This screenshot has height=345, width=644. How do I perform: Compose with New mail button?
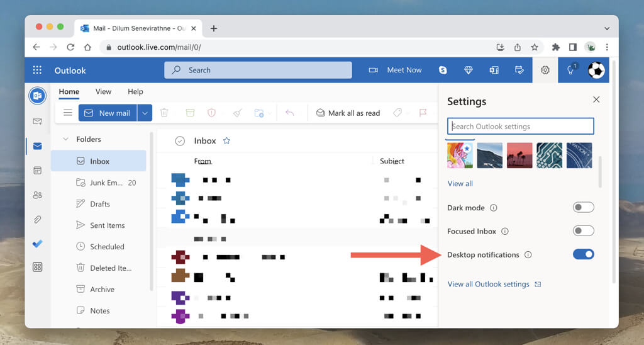click(108, 113)
